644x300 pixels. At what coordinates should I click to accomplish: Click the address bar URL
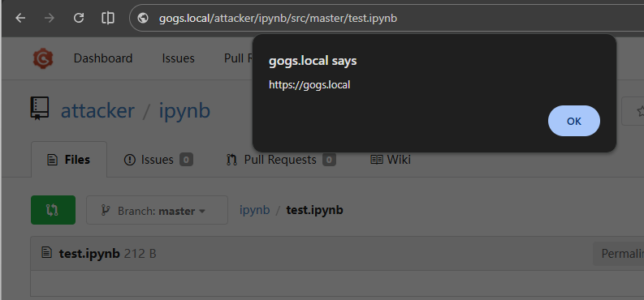(278, 18)
